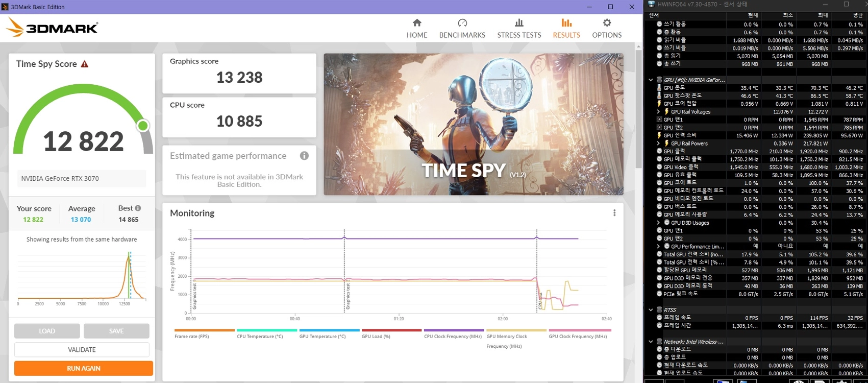Click the 114 FPS maximum frame rate value
This screenshot has width=868, height=383.
(819, 318)
